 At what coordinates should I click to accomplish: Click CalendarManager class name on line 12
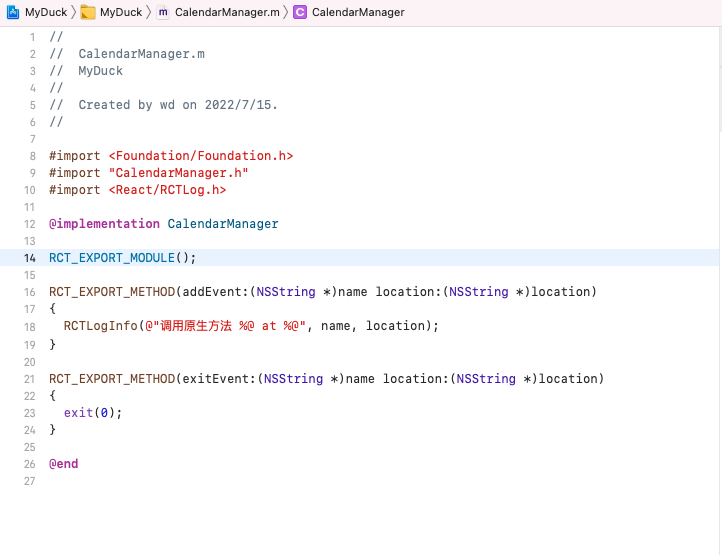point(223,224)
